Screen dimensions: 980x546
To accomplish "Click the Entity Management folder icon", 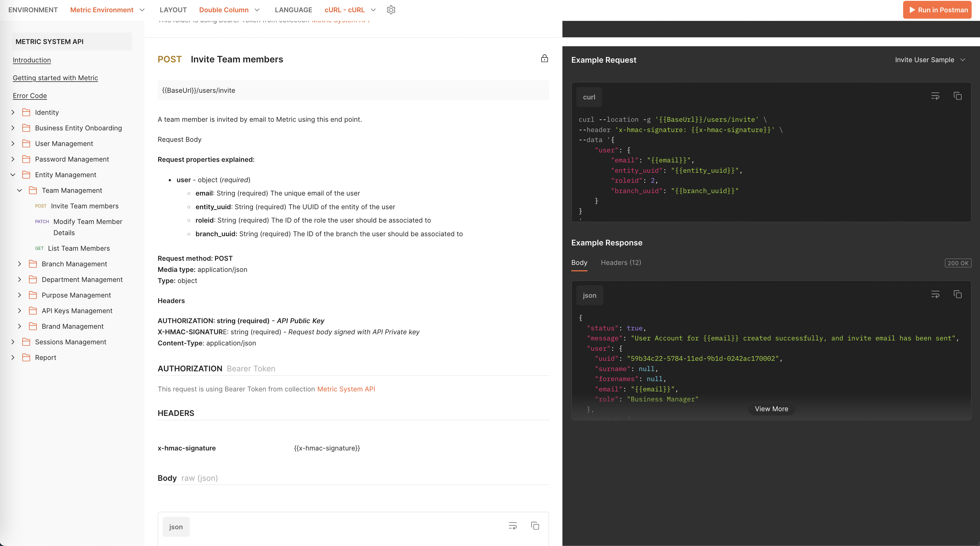I will point(26,175).
